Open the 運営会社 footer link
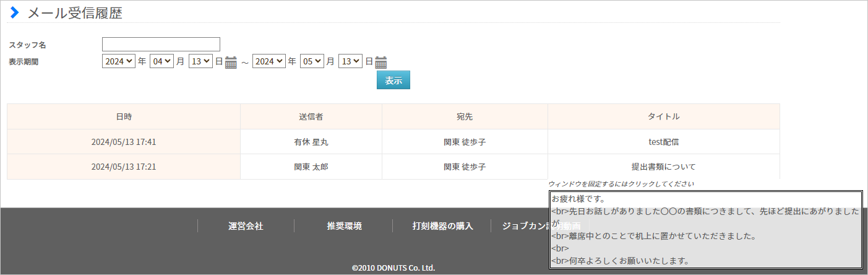This screenshot has height=275, width=868. (x=246, y=226)
